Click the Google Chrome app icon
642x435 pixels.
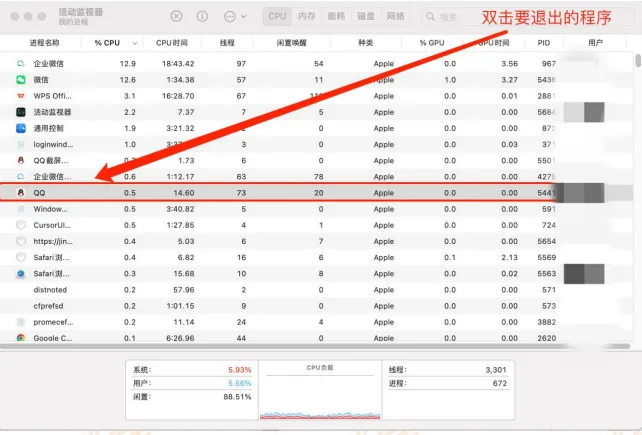[x=20, y=338]
